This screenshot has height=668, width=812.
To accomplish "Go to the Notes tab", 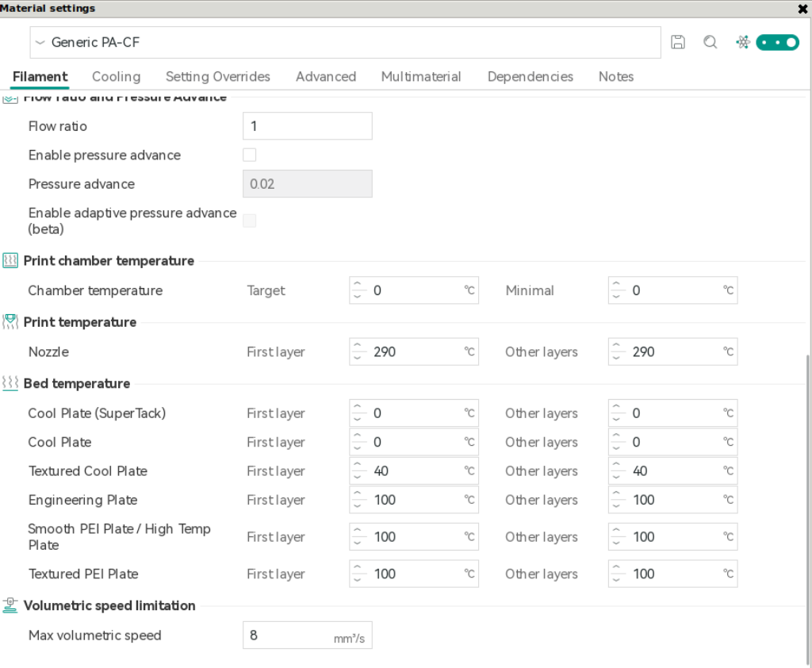I will tap(616, 77).
